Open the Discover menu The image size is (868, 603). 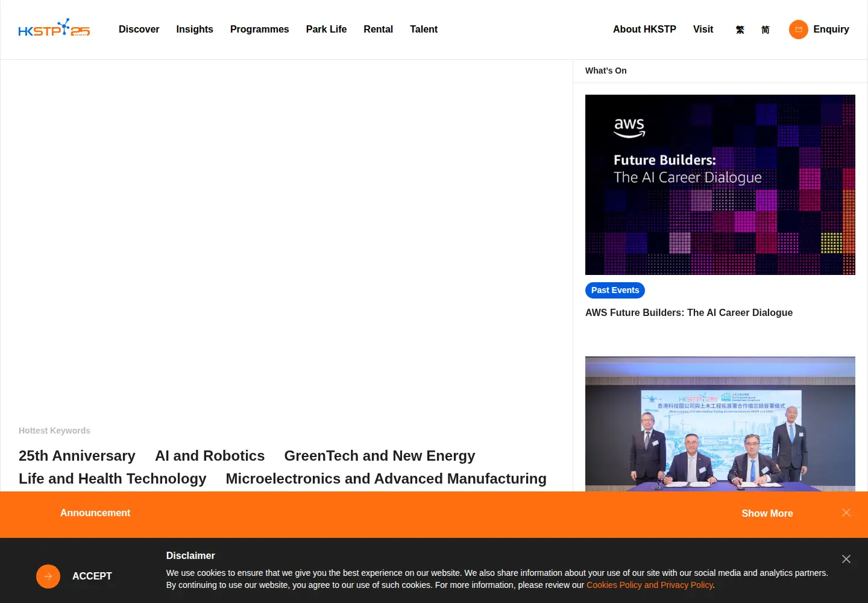[x=139, y=29]
